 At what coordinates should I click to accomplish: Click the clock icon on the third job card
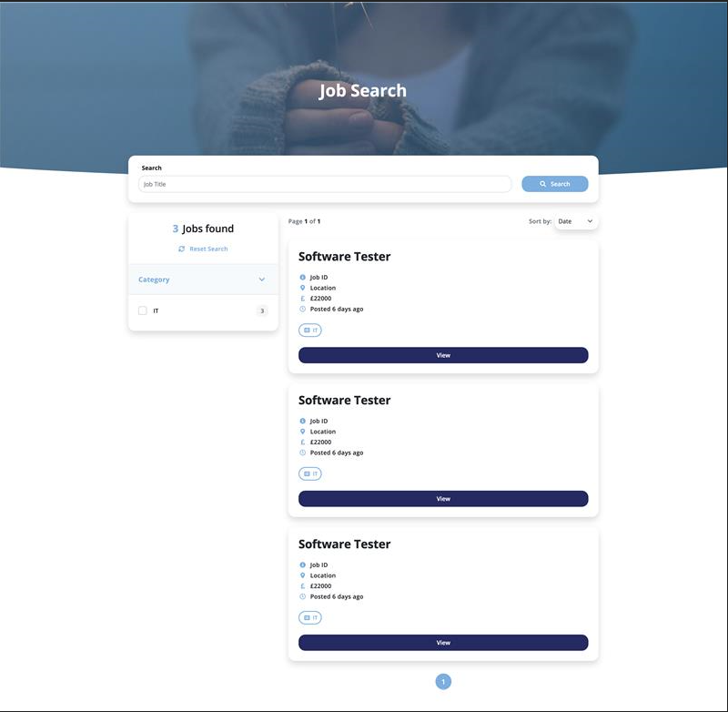303,596
